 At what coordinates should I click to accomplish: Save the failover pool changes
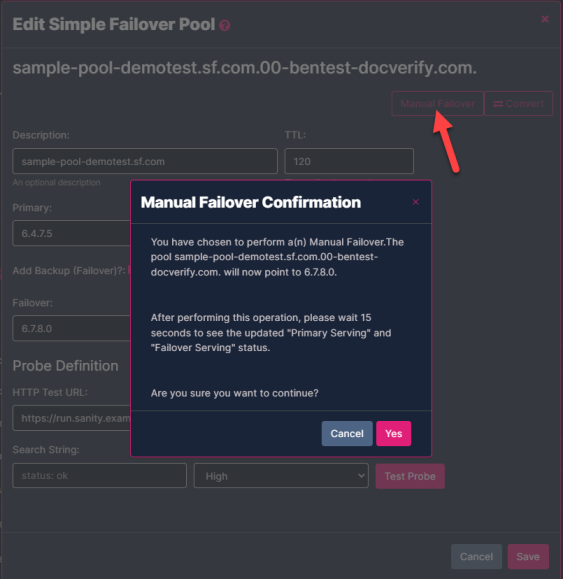coord(528,556)
